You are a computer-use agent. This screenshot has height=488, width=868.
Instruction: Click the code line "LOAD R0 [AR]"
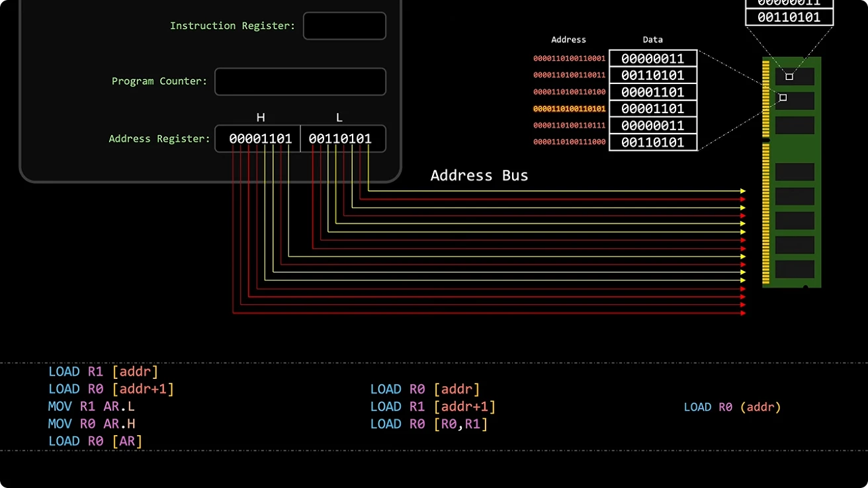(95, 441)
